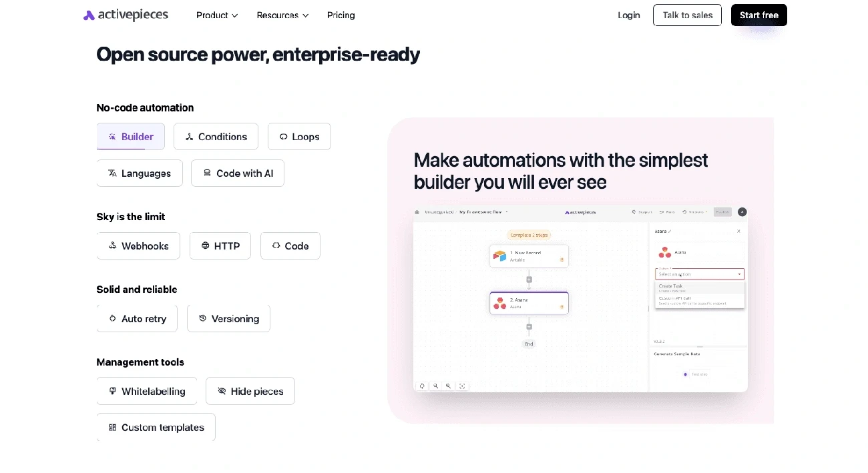Click the user avatar in the builder preview

point(742,212)
